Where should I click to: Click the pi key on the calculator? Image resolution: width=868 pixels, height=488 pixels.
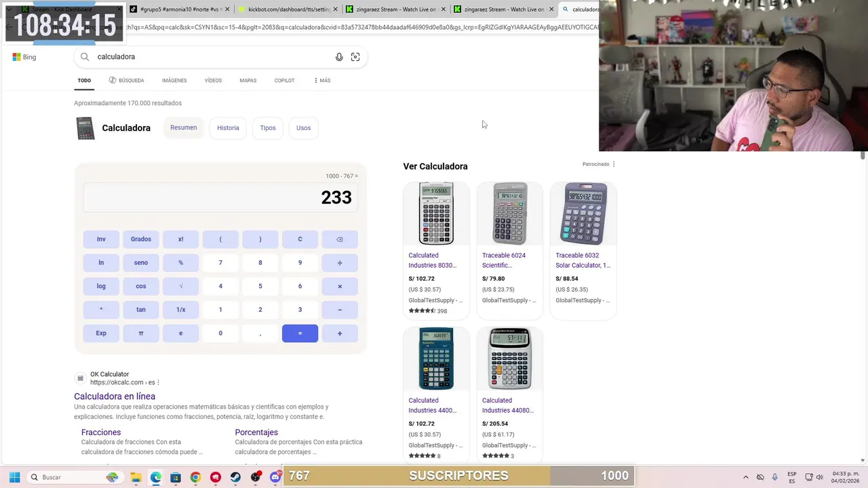point(141,333)
